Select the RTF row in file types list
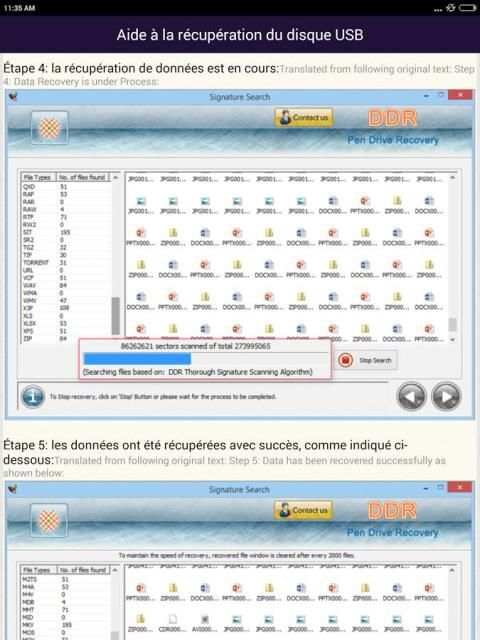 click(66, 217)
